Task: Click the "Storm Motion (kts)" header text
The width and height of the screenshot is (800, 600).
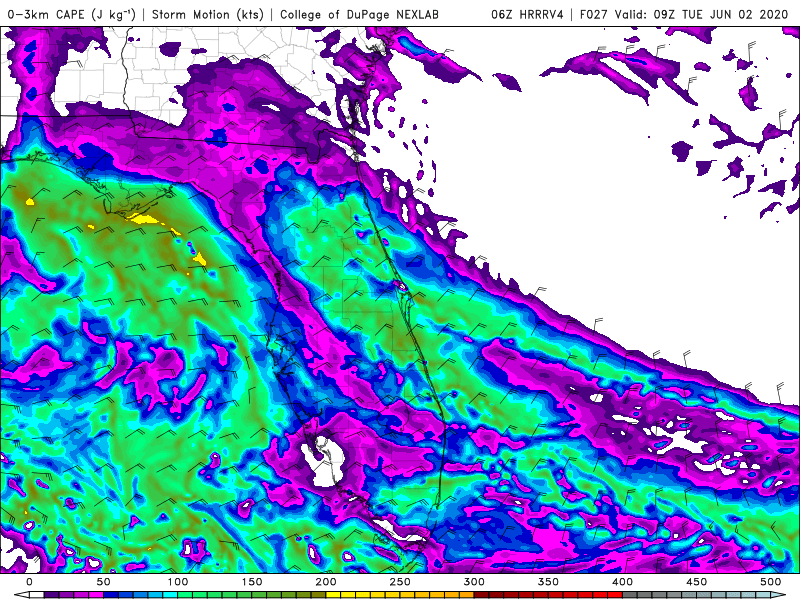Action: 207,14
